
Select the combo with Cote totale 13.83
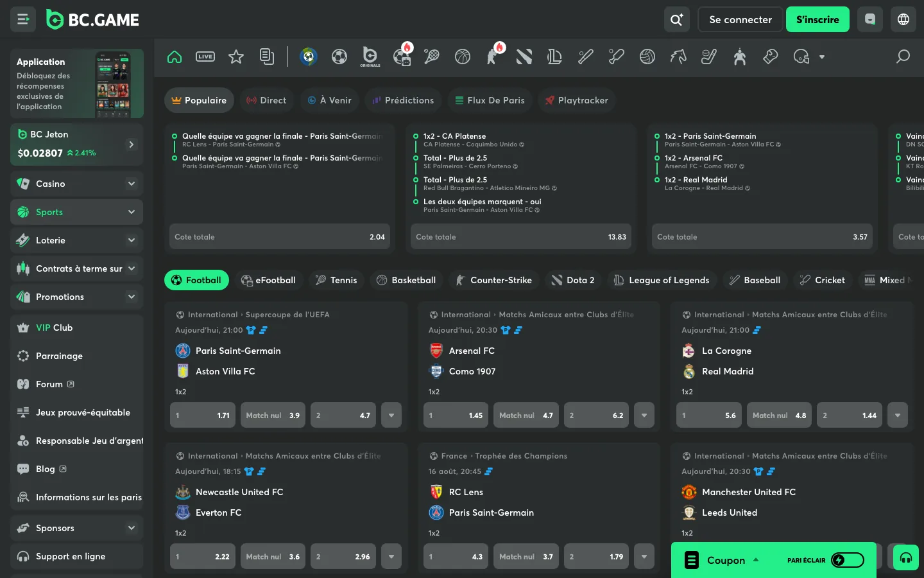coord(521,237)
